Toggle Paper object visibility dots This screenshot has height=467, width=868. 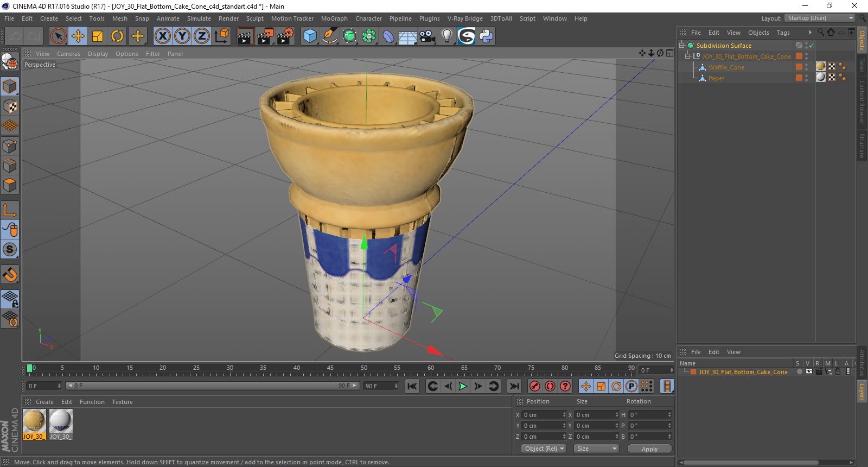click(806, 78)
